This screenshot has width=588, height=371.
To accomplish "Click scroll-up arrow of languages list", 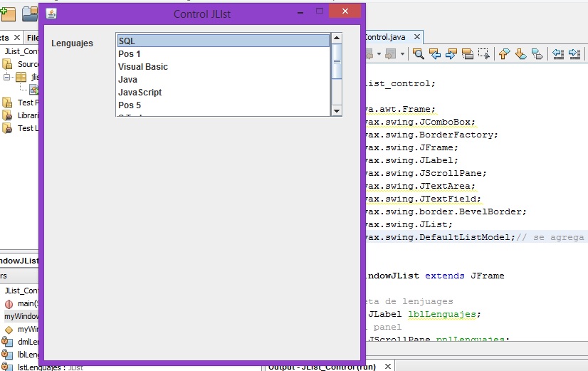I will click(337, 39).
